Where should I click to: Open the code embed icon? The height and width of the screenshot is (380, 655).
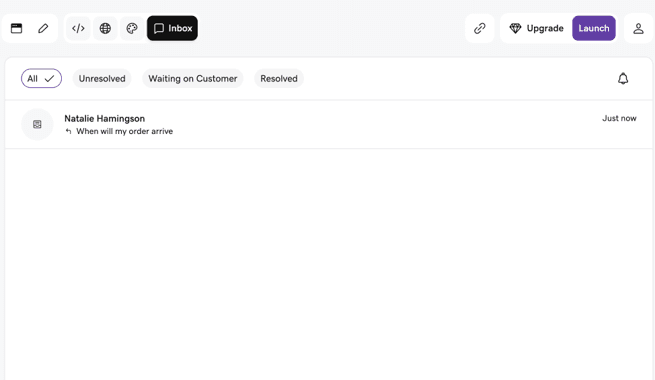[x=78, y=28]
